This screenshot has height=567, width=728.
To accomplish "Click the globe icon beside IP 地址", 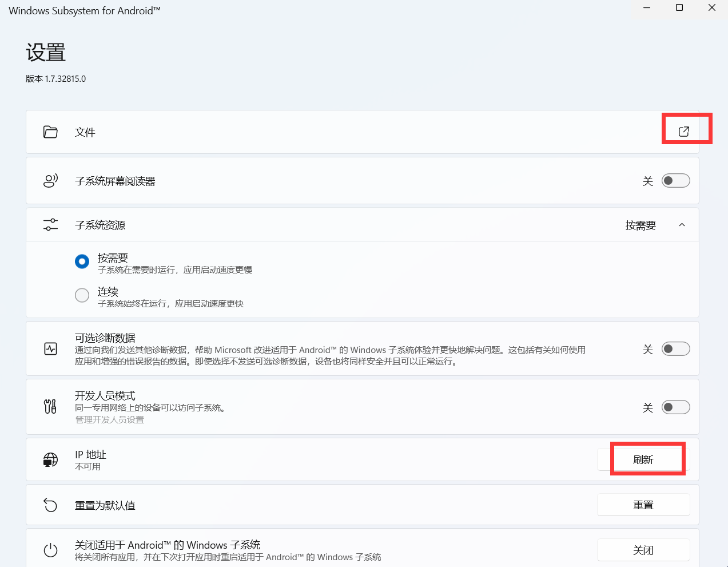I will (x=50, y=459).
